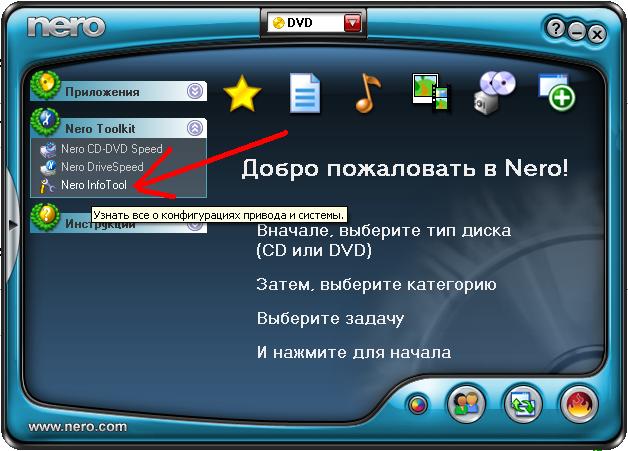Click the Затем, выберите категорию text
This screenshot has height=451, width=628.
(376, 285)
